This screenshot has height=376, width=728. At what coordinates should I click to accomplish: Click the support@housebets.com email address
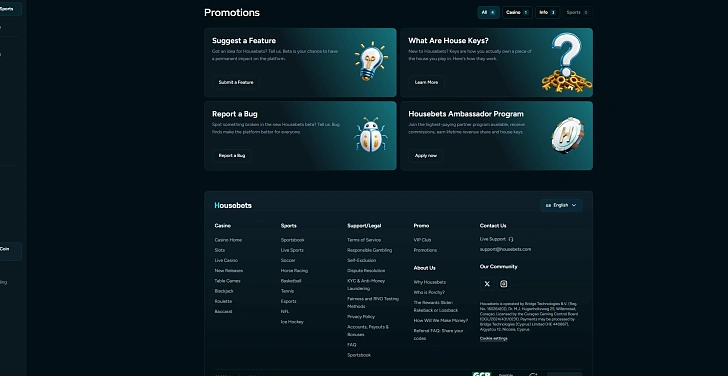click(x=505, y=249)
